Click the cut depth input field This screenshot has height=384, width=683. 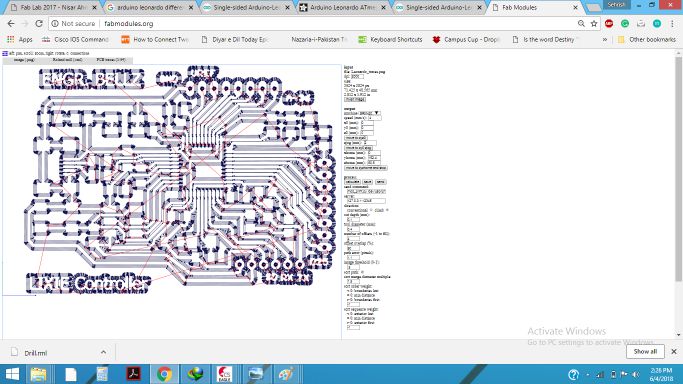(x=353, y=220)
